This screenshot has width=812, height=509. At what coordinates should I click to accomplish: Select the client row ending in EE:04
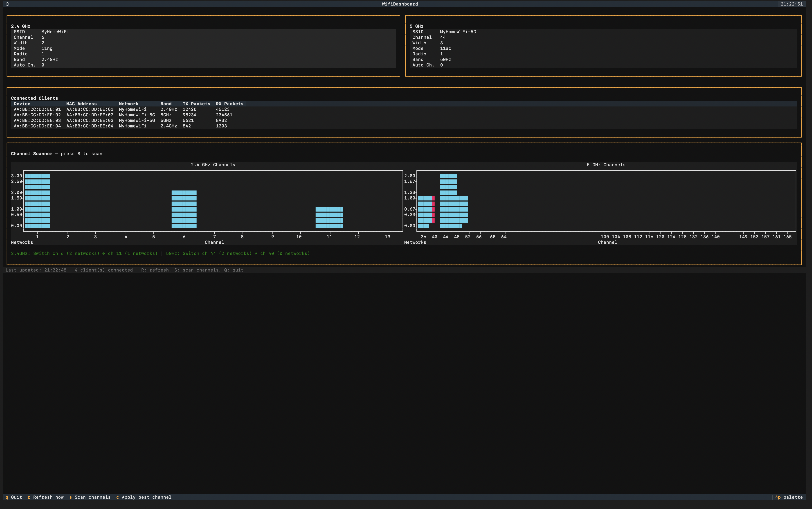tap(37, 126)
